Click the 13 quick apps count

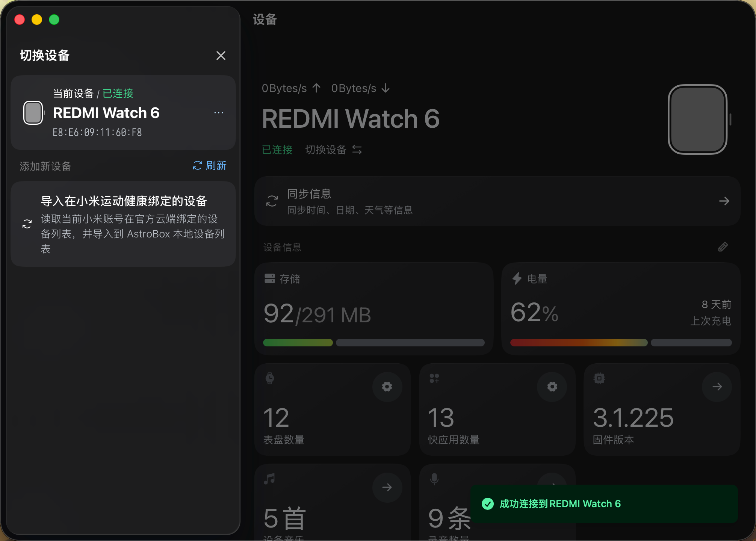[441, 418]
